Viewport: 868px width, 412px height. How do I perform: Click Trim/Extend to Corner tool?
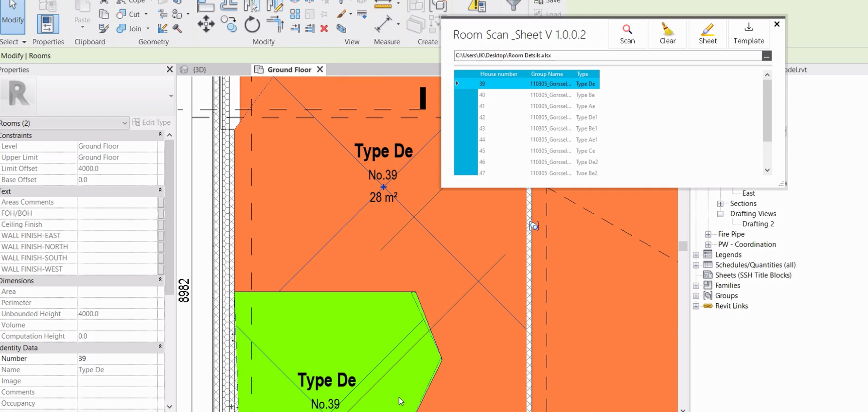click(x=275, y=23)
